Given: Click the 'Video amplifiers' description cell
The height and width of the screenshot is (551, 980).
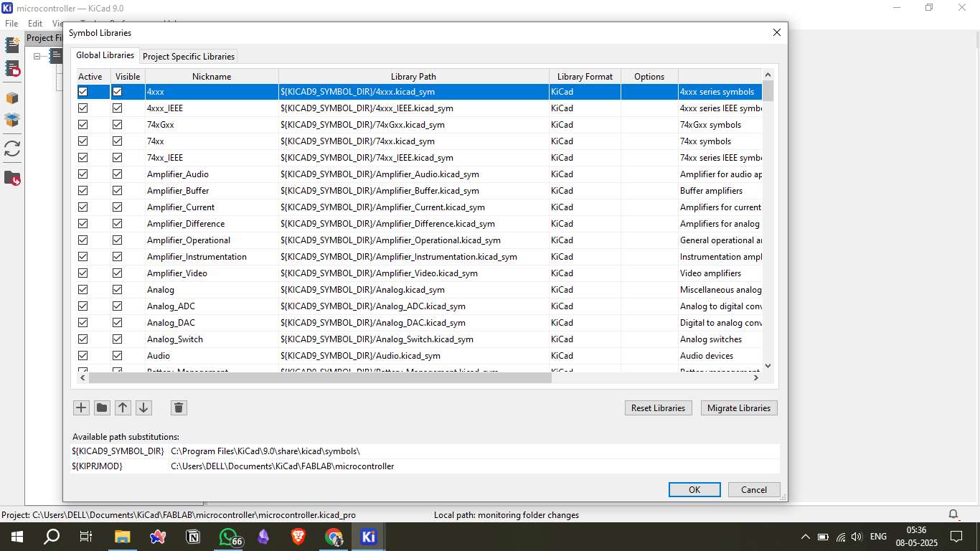Looking at the screenshot, I should [x=720, y=273].
